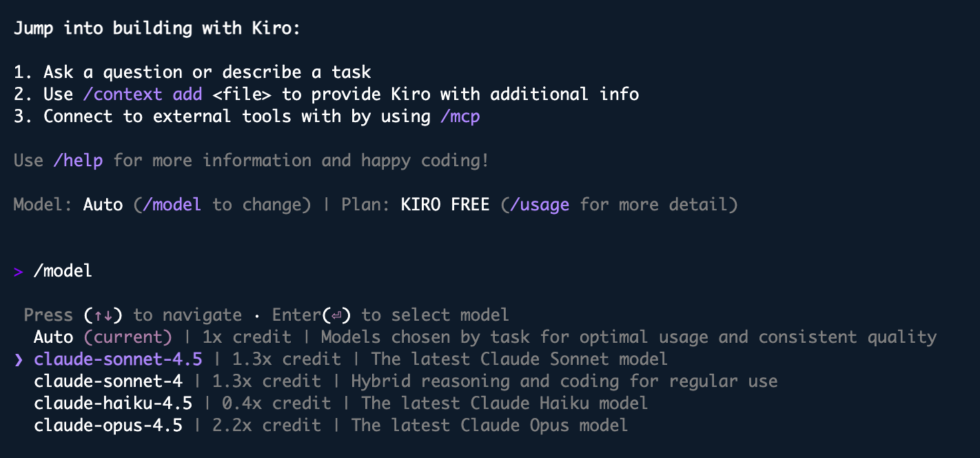The width and height of the screenshot is (980, 458).
Task: Click the purple ">" prompt symbol
Action: tap(19, 272)
